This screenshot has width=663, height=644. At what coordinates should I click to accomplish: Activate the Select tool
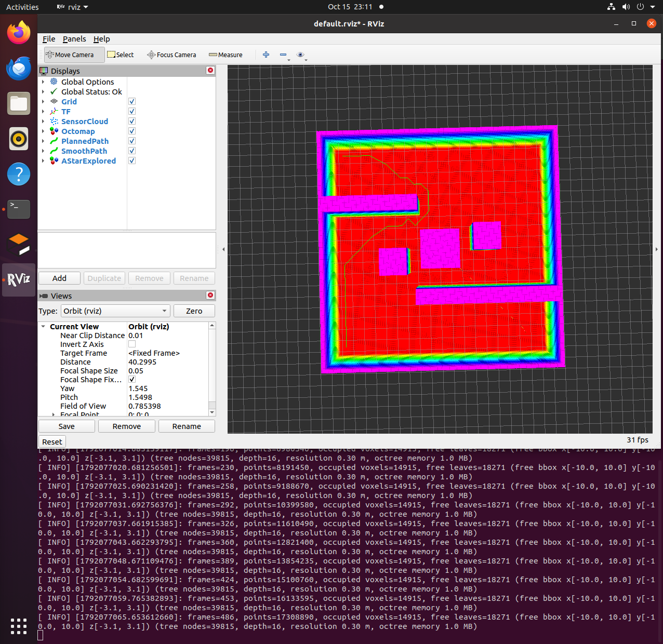pos(121,55)
